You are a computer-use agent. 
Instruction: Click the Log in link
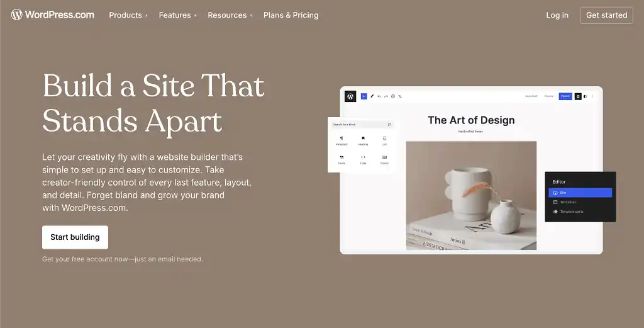point(557,15)
